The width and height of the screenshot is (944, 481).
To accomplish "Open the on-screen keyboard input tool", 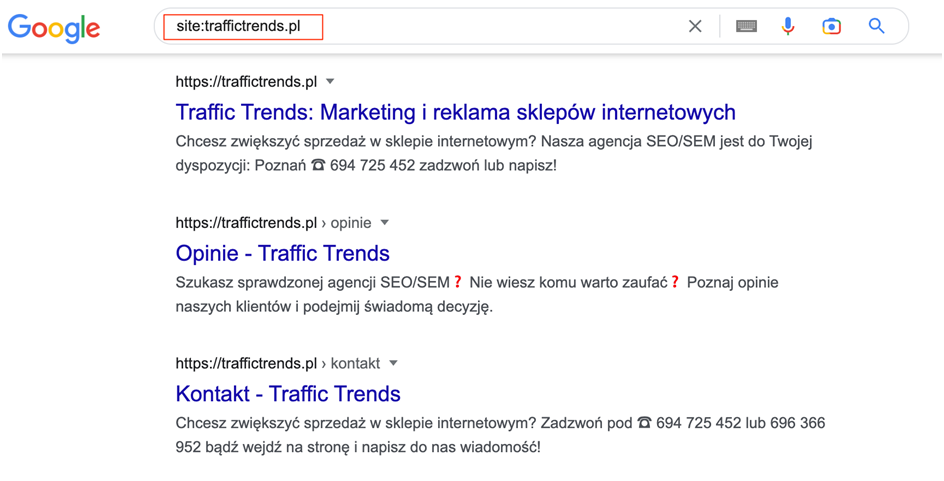I will pos(746,27).
